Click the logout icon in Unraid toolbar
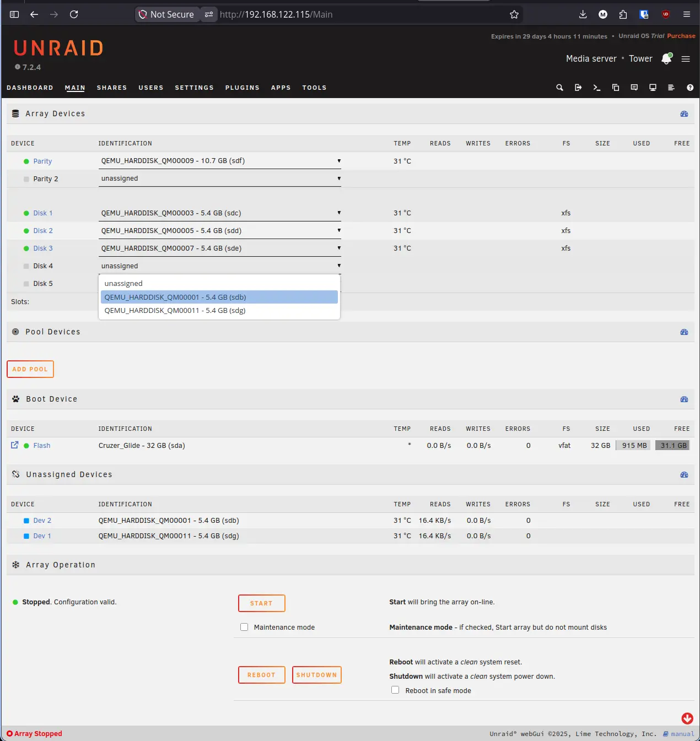Image resolution: width=700 pixels, height=741 pixels. pos(578,88)
